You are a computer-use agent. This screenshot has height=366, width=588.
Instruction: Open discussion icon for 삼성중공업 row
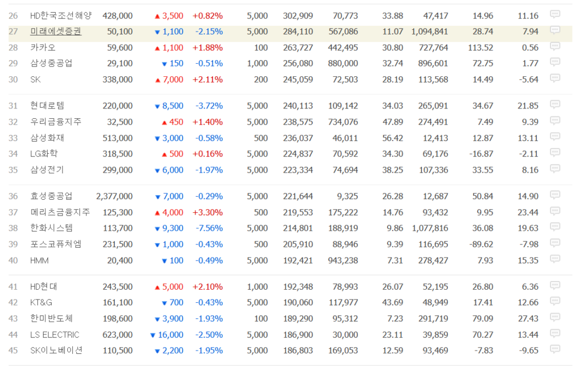(555, 62)
